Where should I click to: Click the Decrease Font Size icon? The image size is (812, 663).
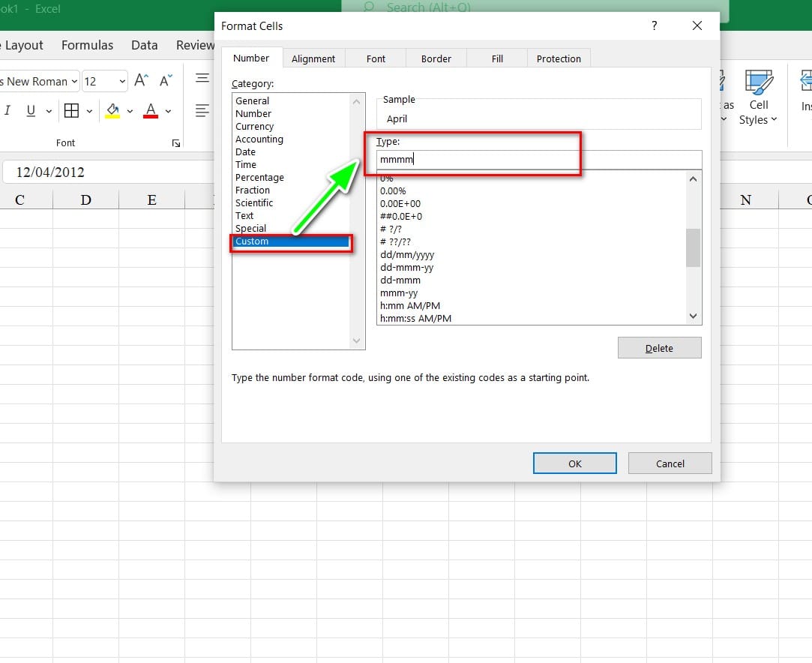pos(166,81)
